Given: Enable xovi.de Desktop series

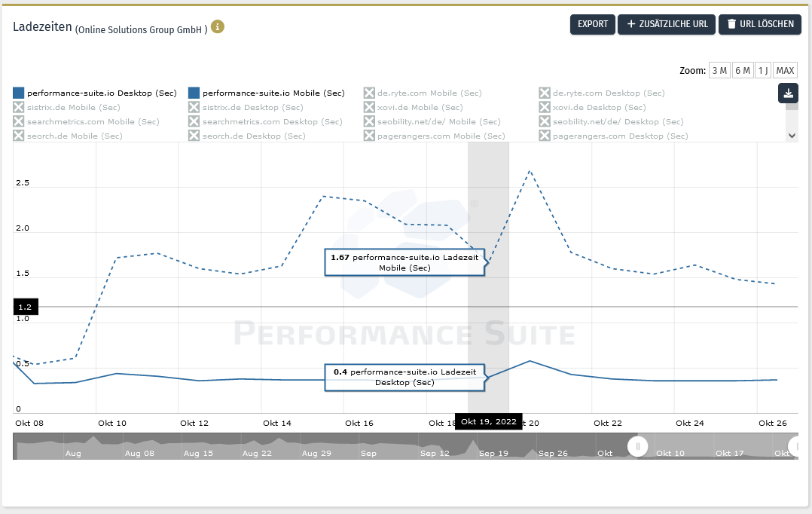Looking at the screenshot, I should point(592,107).
